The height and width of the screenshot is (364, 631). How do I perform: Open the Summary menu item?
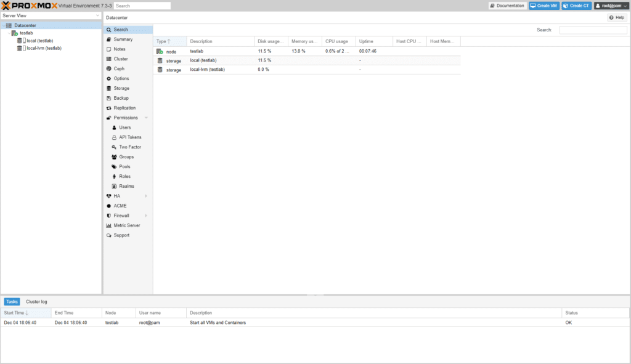pos(128,39)
